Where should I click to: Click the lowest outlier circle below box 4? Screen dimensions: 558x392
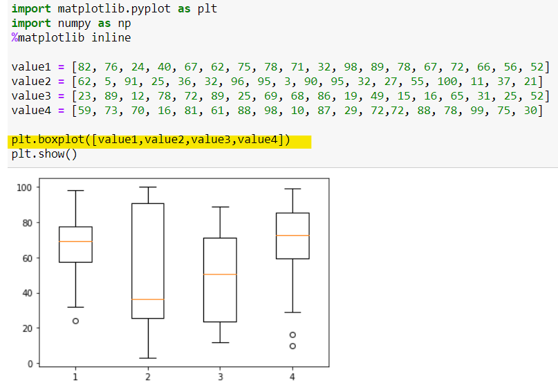coord(292,346)
